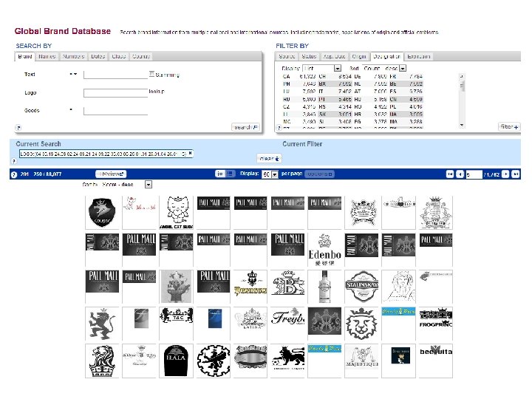Switch to the Origin filter tab

click(359, 56)
